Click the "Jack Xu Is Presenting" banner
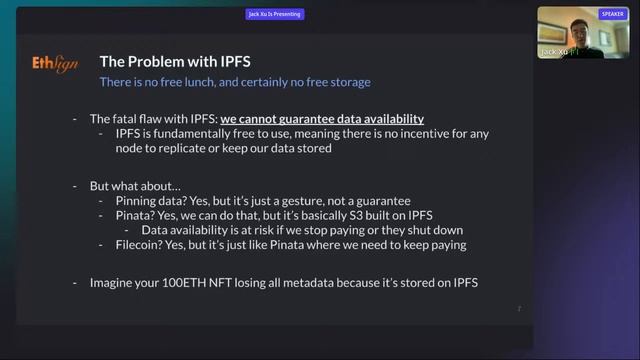Screen dimensions: 640x360 275,14
